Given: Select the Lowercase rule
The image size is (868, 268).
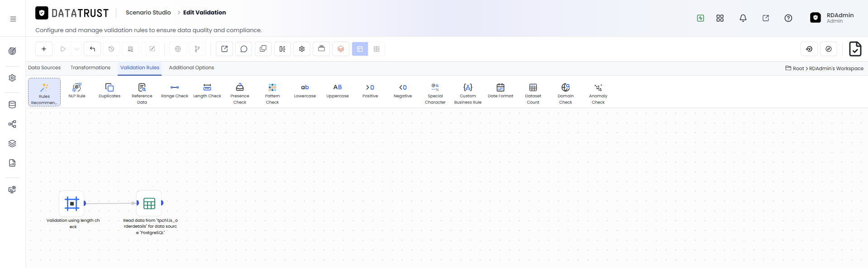Looking at the screenshot, I should [305, 91].
